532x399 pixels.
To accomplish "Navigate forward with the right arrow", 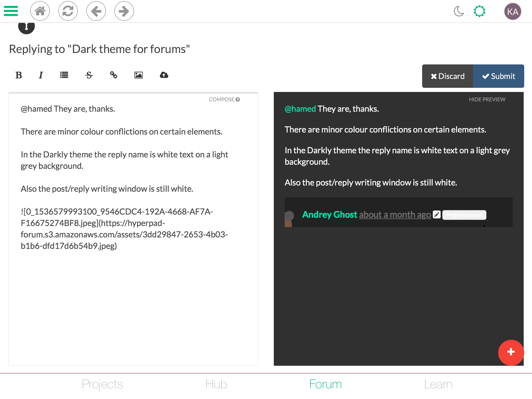I will [124, 11].
